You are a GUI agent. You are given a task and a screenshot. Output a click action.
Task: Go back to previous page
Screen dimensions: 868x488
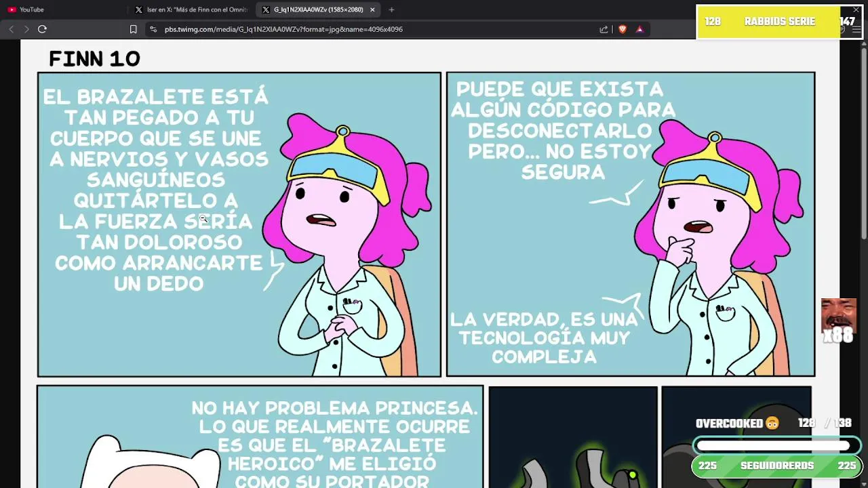click(x=12, y=29)
